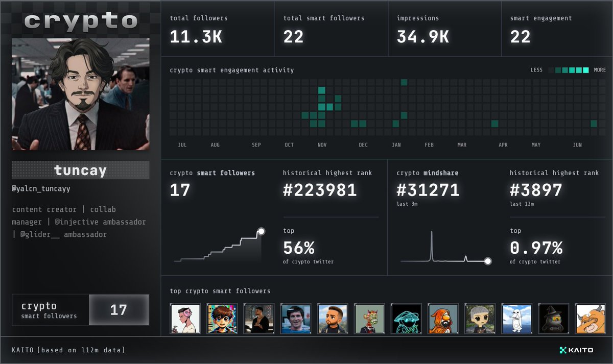Open the white penguin-like creature avatar
Screen dimensions: 613x364
point(516,319)
